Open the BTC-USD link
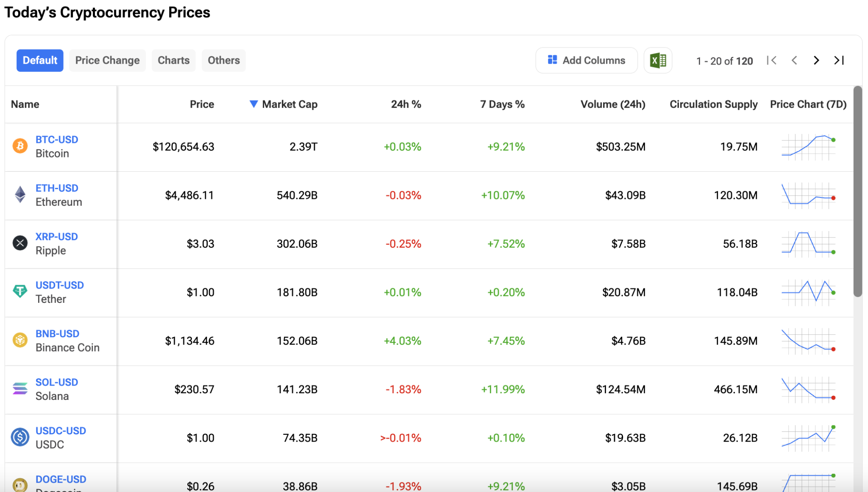This screenshot has height=492, width=868. (x=57, y=140)
